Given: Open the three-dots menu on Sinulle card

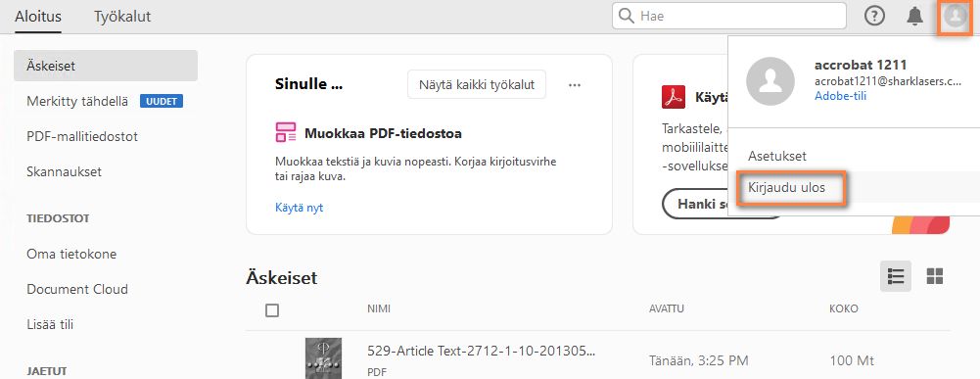Looking at the screenshot, I should click(575, 85).
